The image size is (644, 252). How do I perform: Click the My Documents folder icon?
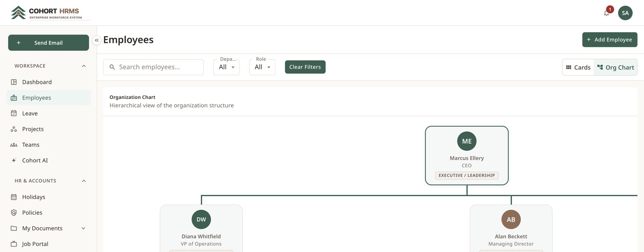coord(14,228)
